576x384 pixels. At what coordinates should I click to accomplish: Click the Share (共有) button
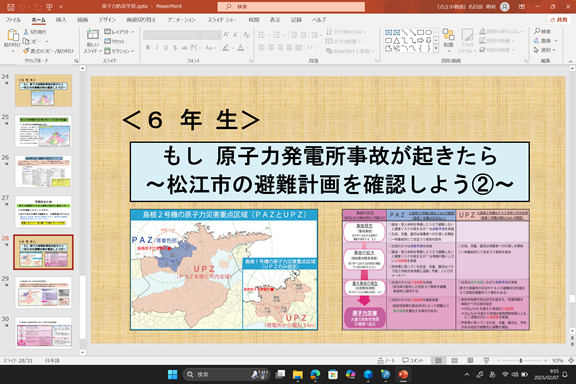coord(559,20)
